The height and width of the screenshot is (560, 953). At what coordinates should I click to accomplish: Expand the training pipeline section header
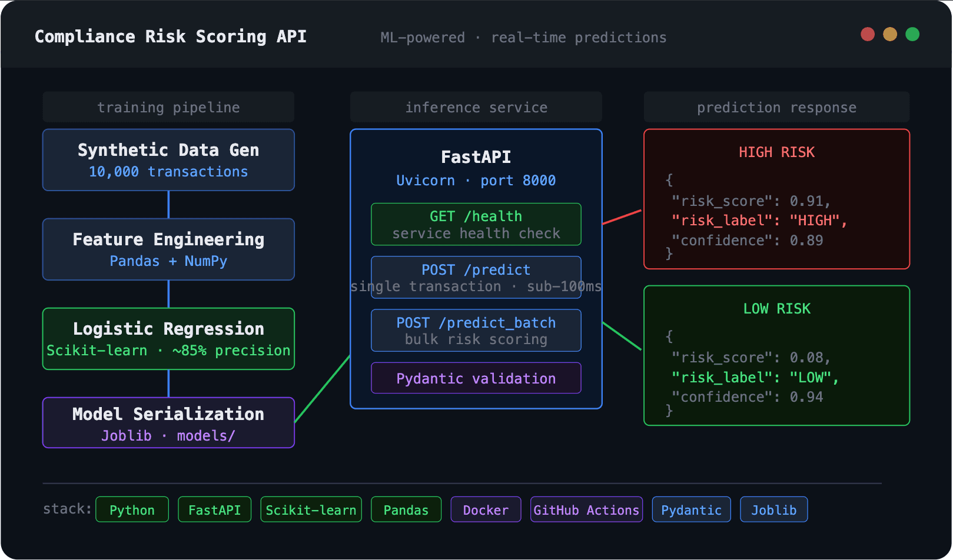(168, 107)
